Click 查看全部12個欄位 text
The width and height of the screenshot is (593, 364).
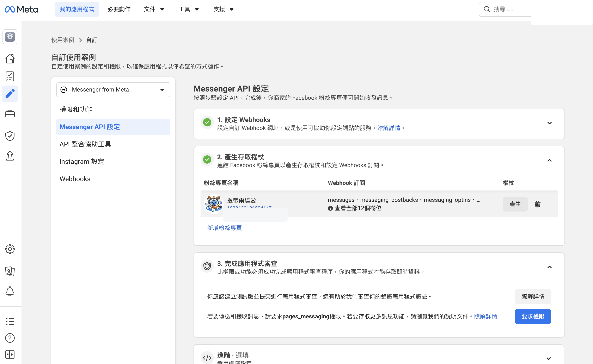coord(358,208)
